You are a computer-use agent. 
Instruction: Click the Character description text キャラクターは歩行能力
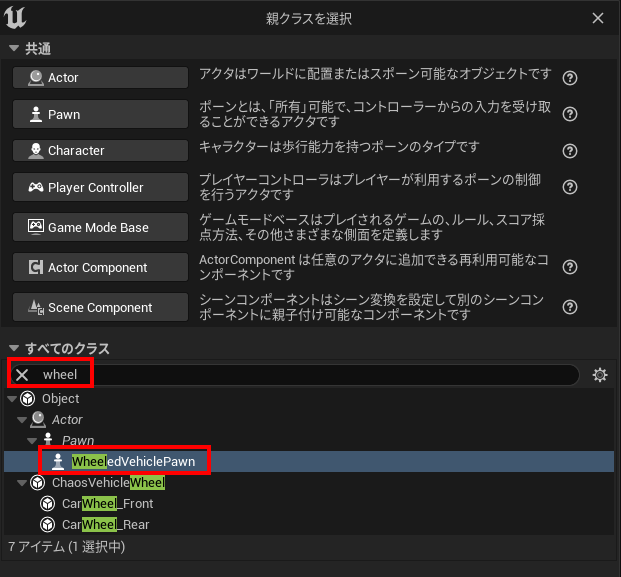pyautogui.click(x=339, y=147)
